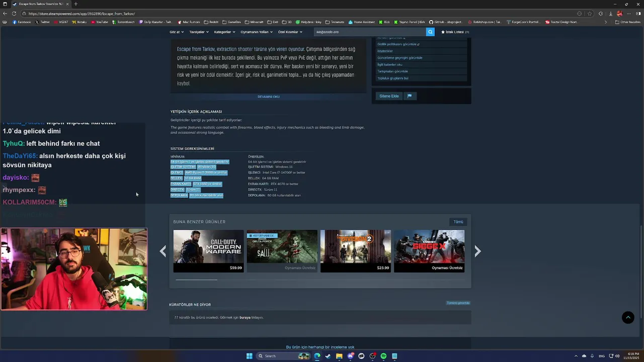Click the report flag icon button
This screenshot has width=644, height=362.
410,96
